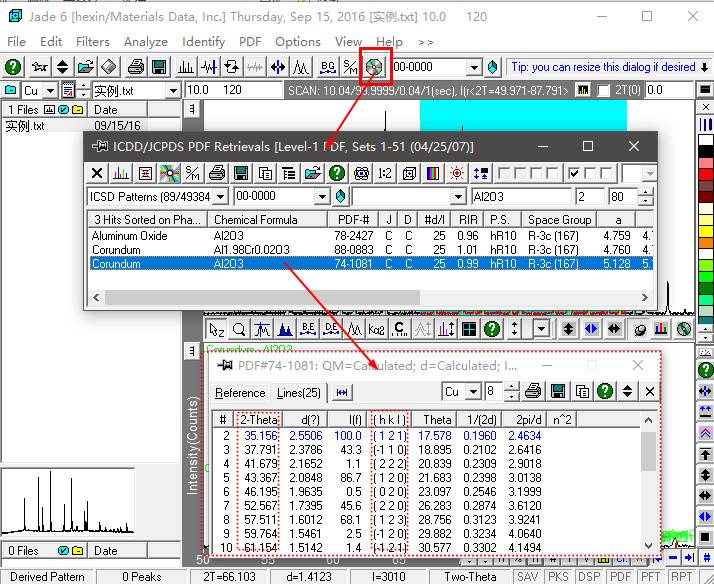Click the zoom magnifier tool in chart toolbar

[x=239, y=329]
